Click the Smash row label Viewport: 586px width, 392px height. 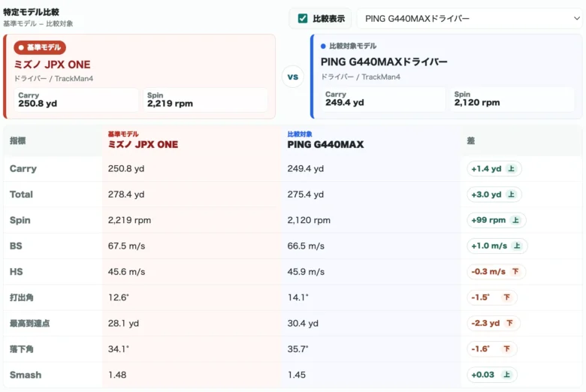click(x=26, y=375)
